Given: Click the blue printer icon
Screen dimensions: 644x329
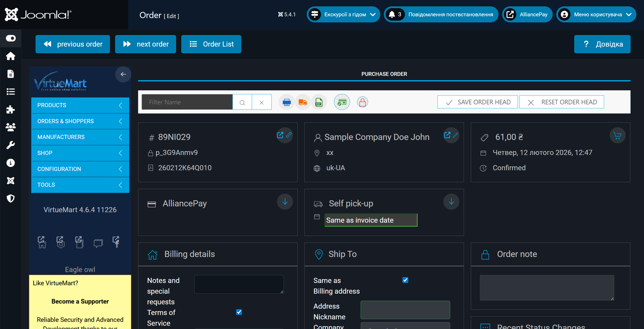Looking at the screenshot, I should [287, 102].
